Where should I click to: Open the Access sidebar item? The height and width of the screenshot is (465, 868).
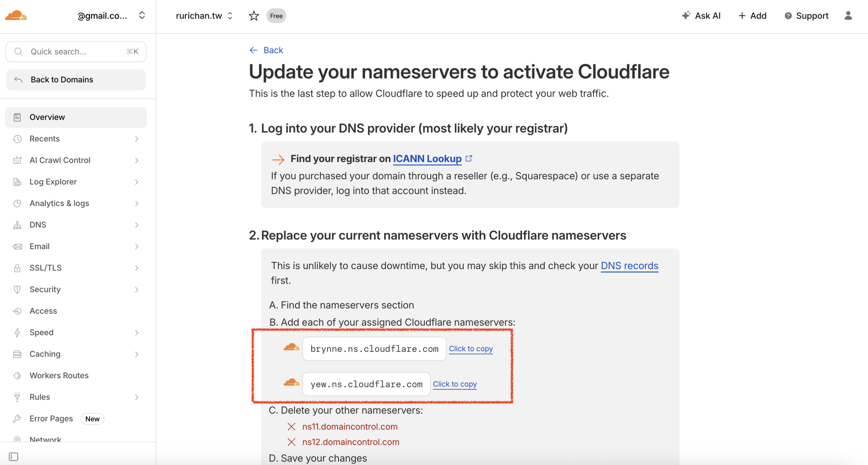[x=43, y=311]
